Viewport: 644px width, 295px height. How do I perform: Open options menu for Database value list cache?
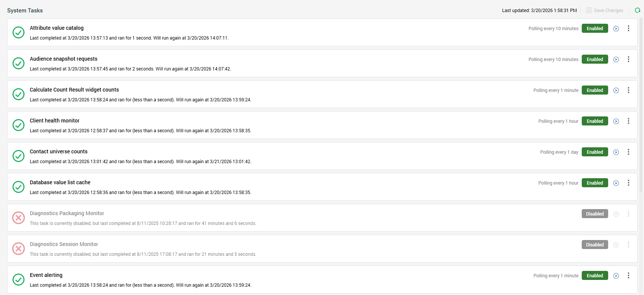pos(629,183)
